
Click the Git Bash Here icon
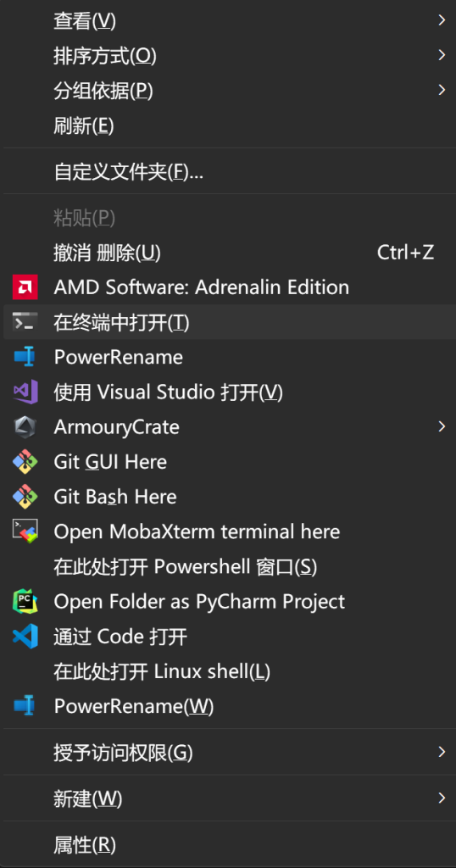tap(25, 497)
